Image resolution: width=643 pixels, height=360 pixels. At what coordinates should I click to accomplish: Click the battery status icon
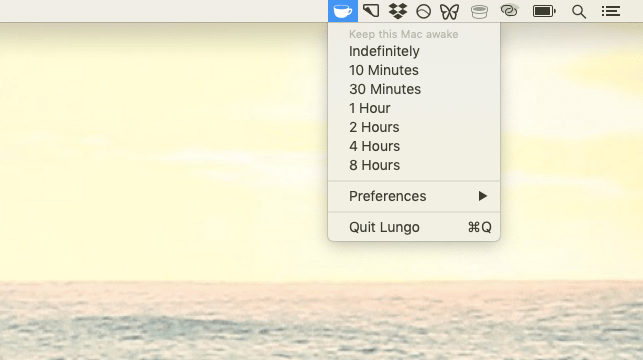544,11
